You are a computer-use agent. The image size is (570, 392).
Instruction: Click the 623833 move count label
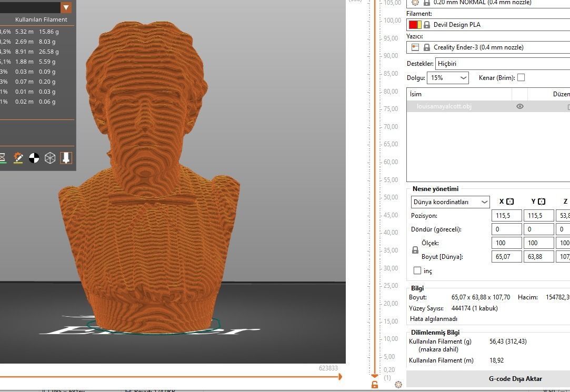pos(328,368)
